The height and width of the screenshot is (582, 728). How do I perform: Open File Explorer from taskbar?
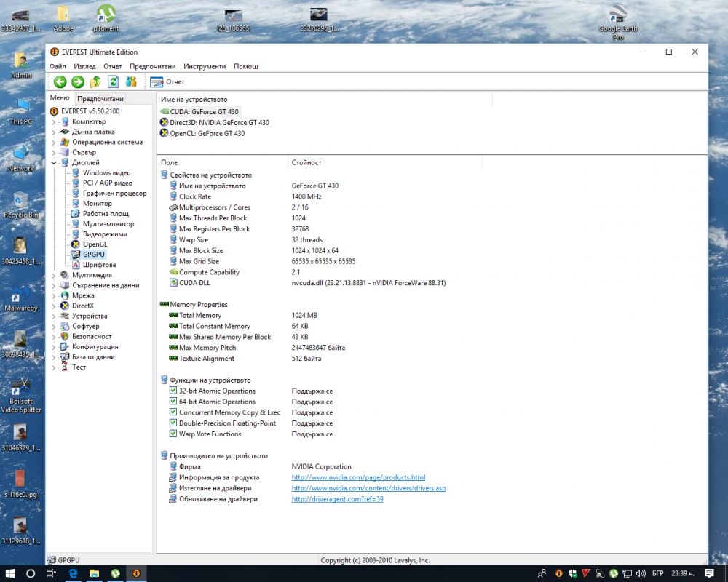[94, 574]
